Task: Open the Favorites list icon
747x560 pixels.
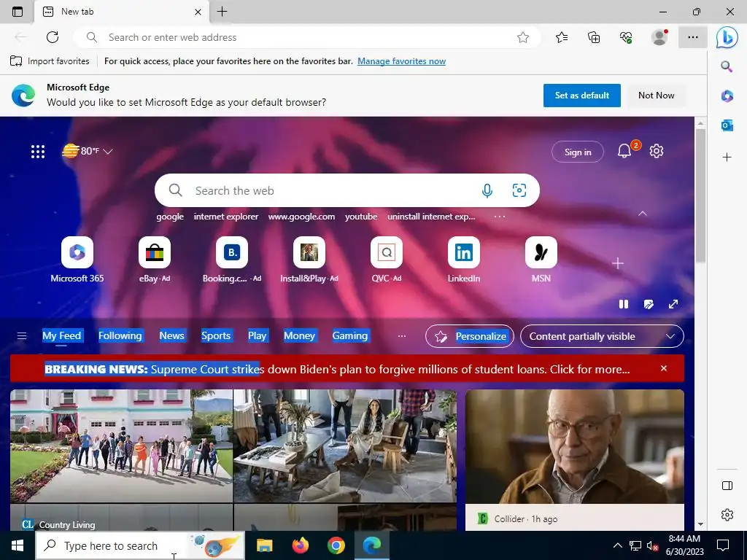Action: click(x=562, y=37)
